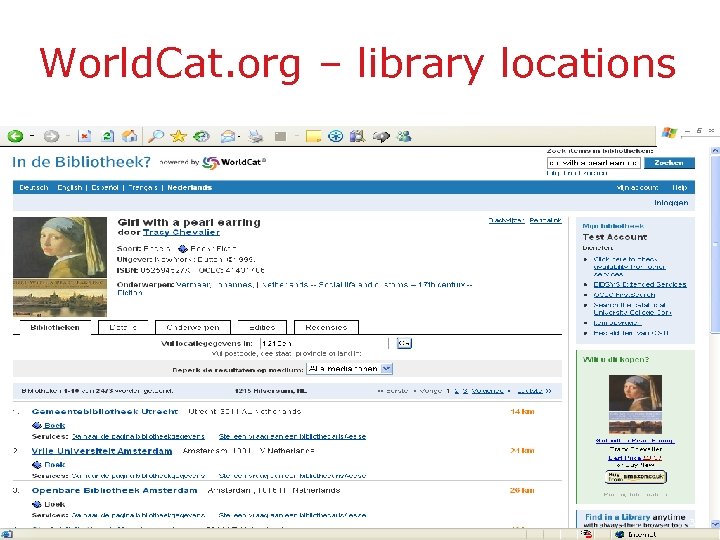The image size is (720, 540).
Task: Open Vrije Universiteit Amsterdam library link
Action: [x=102, y=451]
